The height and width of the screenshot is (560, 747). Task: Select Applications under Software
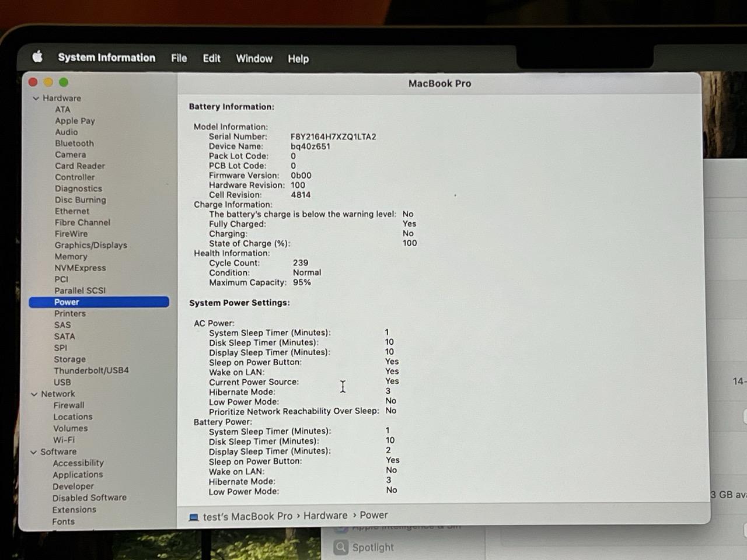(78, 475)
